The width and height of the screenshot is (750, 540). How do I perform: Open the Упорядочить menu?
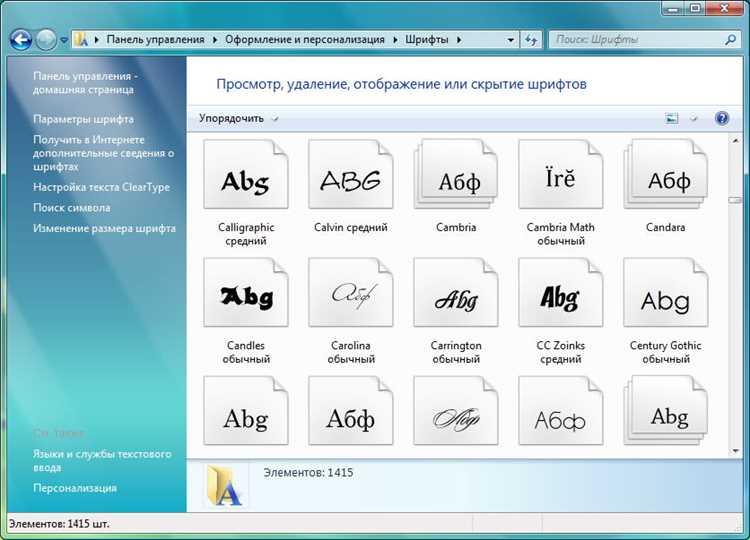click(x=238, y=118)
